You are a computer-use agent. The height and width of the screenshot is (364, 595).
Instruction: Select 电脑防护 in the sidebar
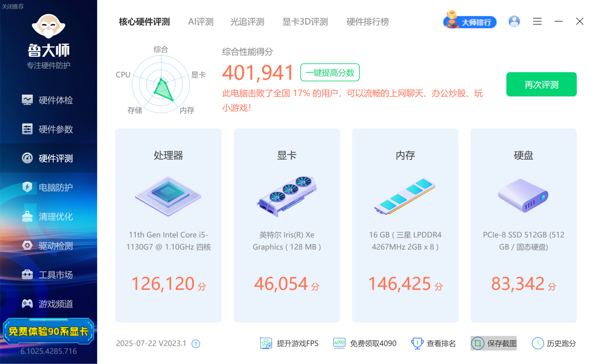[x=49, y=187]
